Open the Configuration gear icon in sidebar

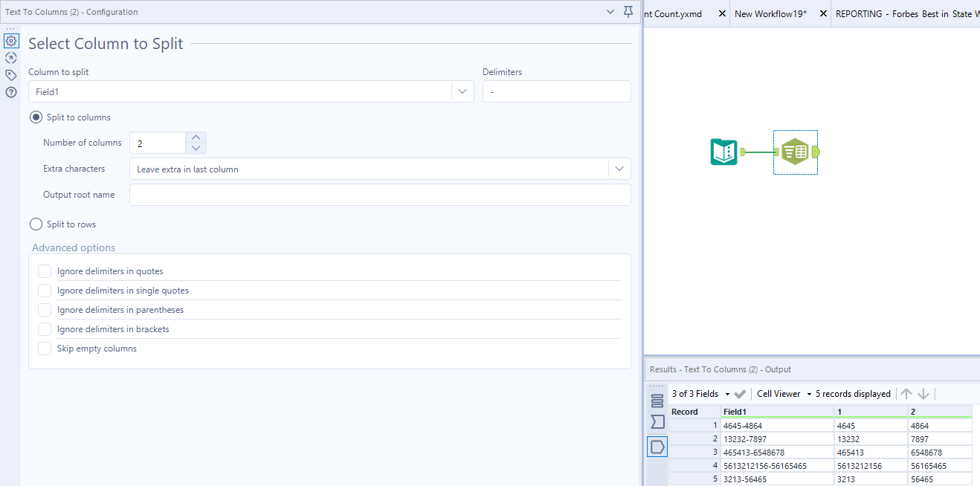click(10, 40)
